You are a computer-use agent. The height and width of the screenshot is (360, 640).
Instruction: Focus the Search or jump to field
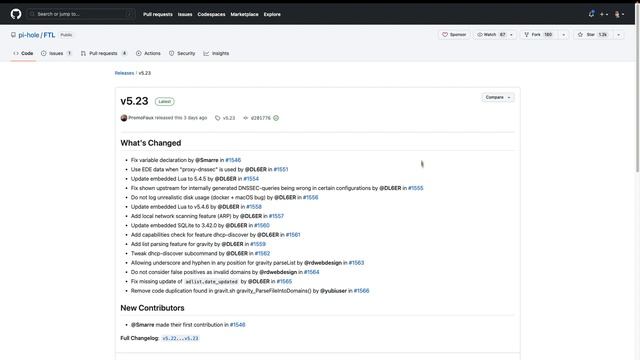81,14
